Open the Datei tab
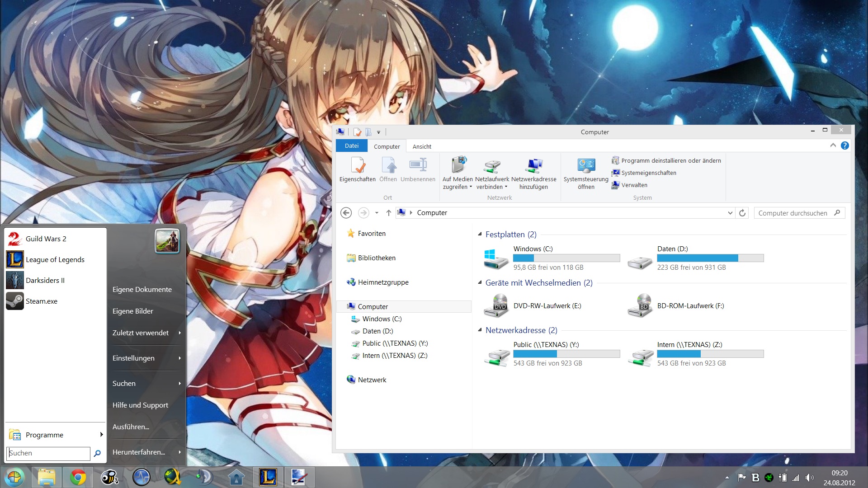The image size is (868, 488). coord(352,146)
